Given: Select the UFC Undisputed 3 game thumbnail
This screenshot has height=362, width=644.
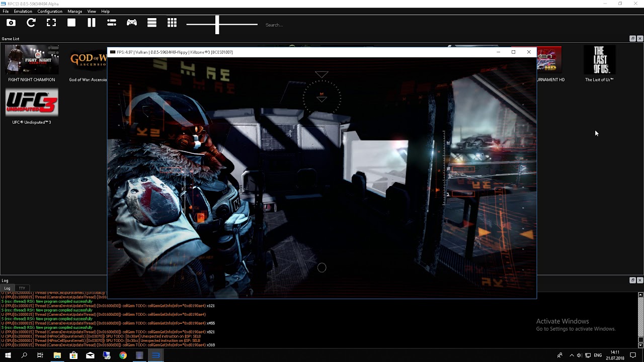Looking at the screenshot, I should (x=32, y=103).
